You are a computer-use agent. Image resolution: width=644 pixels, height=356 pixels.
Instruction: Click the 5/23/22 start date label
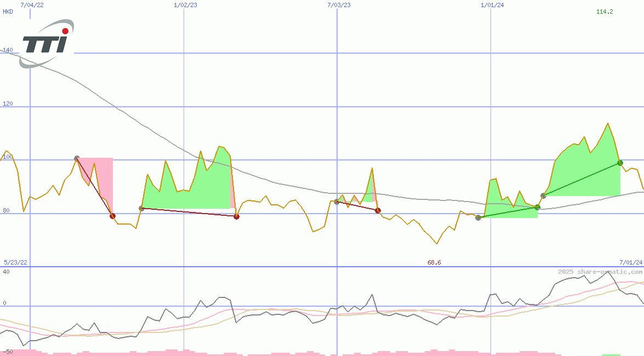15,262
